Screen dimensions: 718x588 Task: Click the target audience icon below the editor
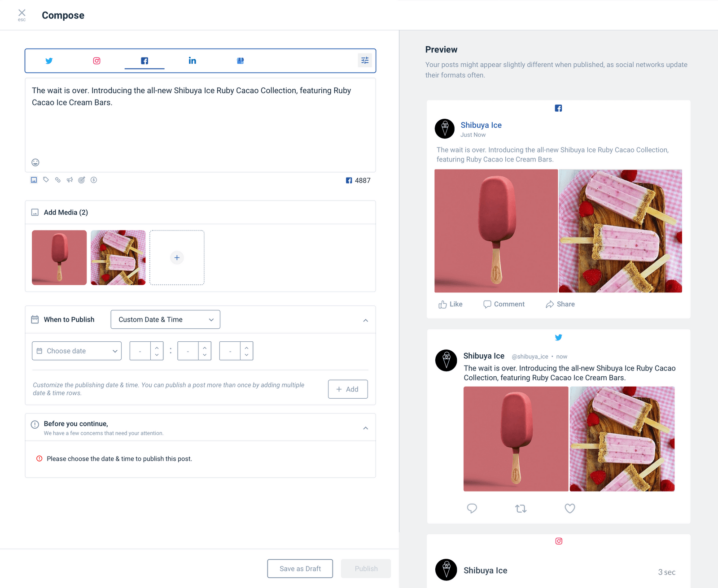click(x=82, y=180)
